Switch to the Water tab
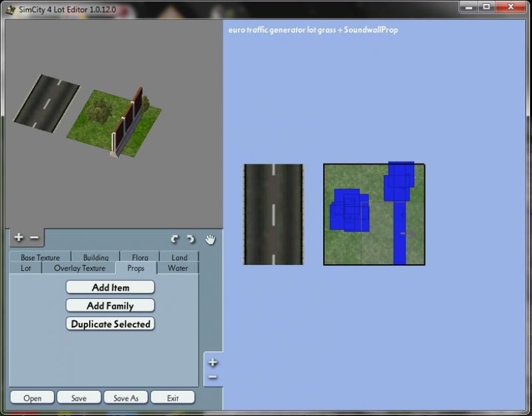 [x=178, y=268]
